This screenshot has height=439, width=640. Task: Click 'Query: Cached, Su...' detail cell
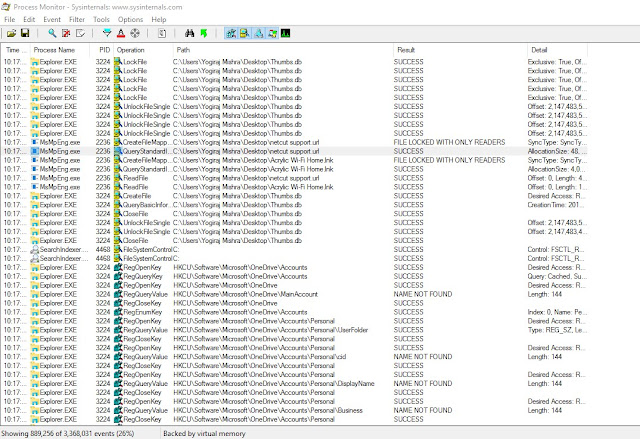click(x=557, y=276)
